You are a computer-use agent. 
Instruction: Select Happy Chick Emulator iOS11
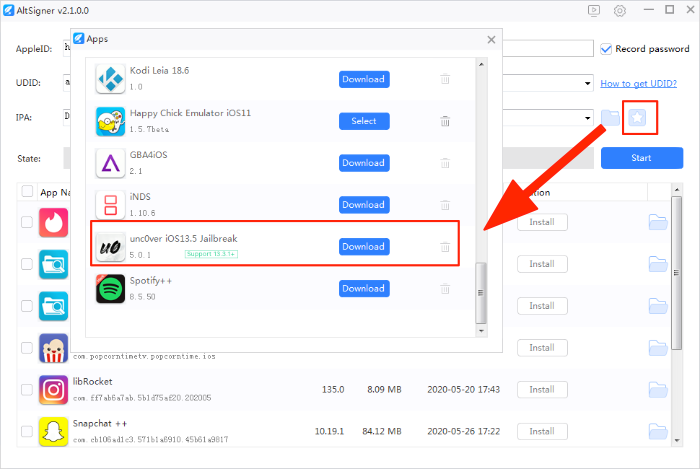point(364,121)
